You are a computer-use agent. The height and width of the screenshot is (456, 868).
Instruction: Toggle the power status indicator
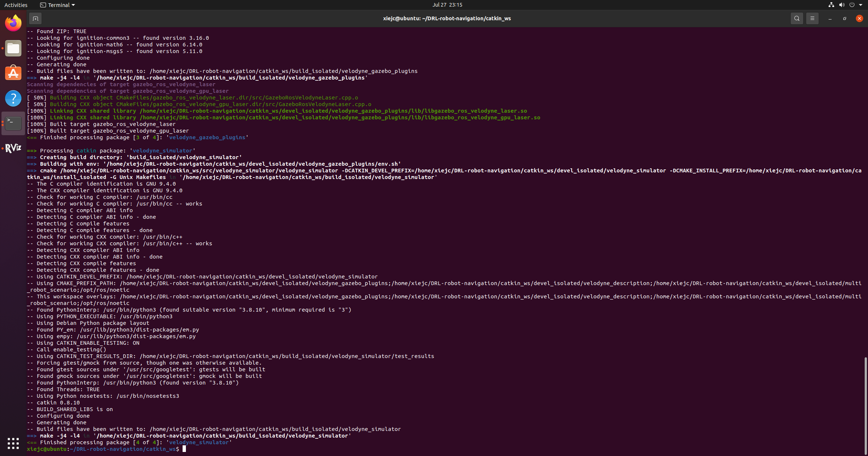coord(853,5)
